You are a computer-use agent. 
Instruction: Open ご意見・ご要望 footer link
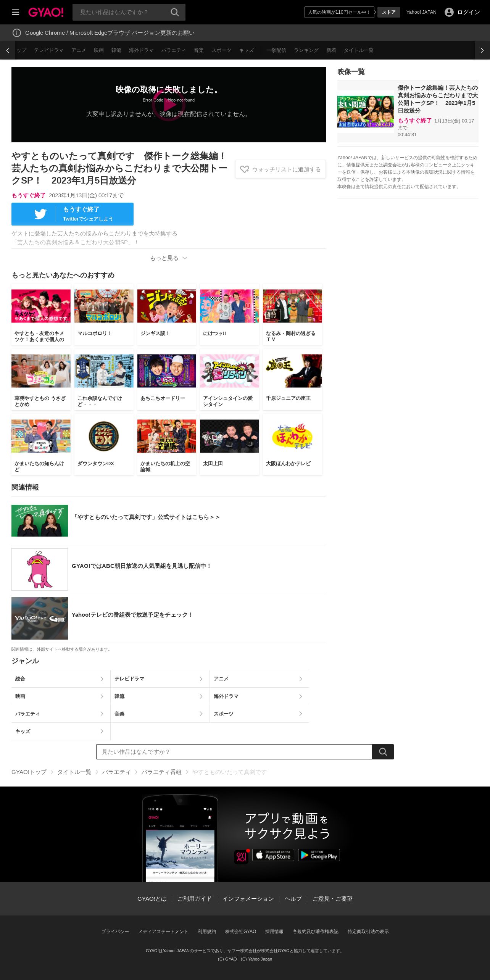click(x=333, y=899)
